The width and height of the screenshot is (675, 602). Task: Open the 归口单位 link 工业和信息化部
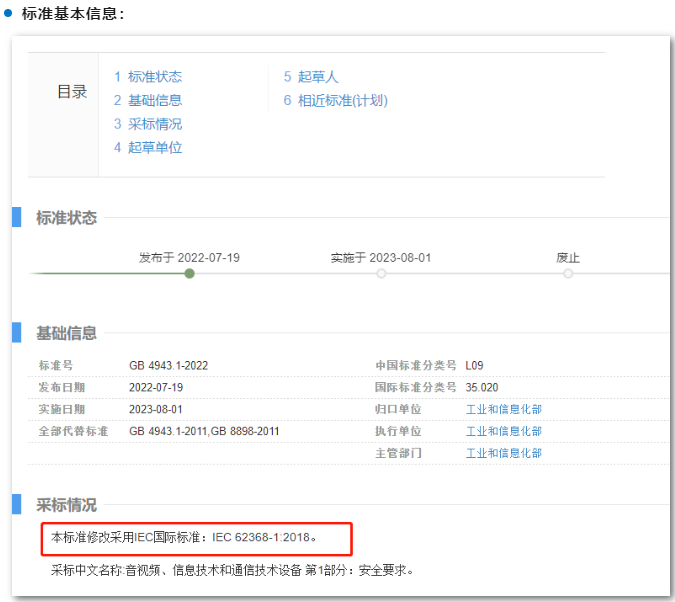[504, 409]
